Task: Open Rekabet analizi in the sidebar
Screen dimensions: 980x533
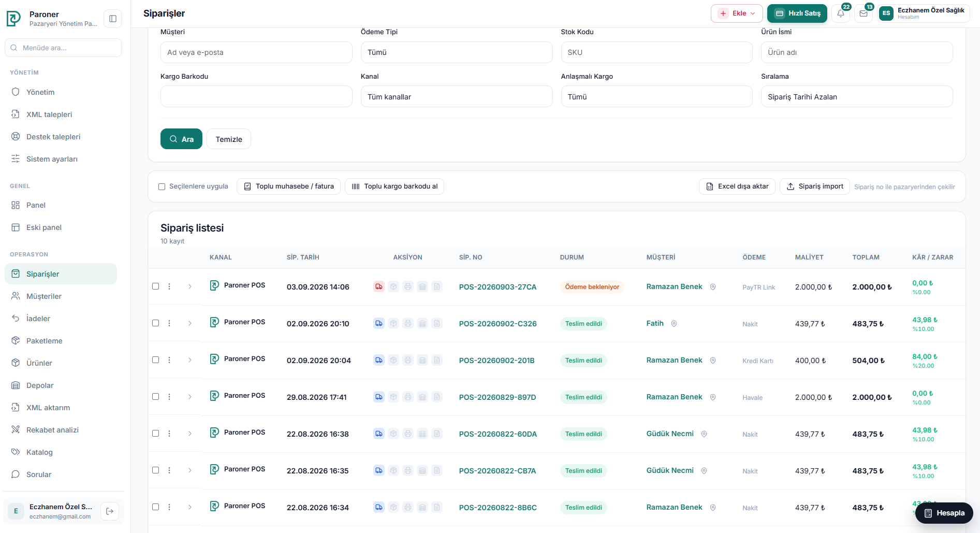Action: click(61, 430)
